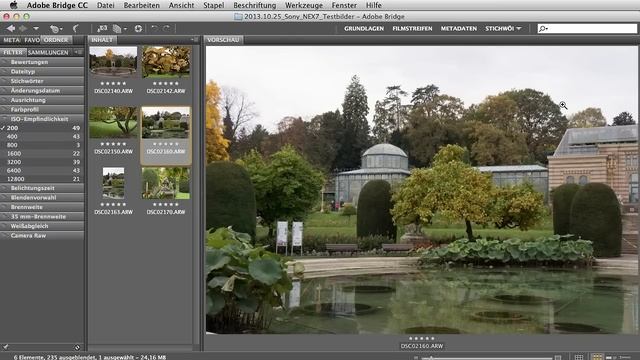The height and width of the screenshot is (360, 640).
Task: Rotate image clockwise
Action: [x=167, y=28]
